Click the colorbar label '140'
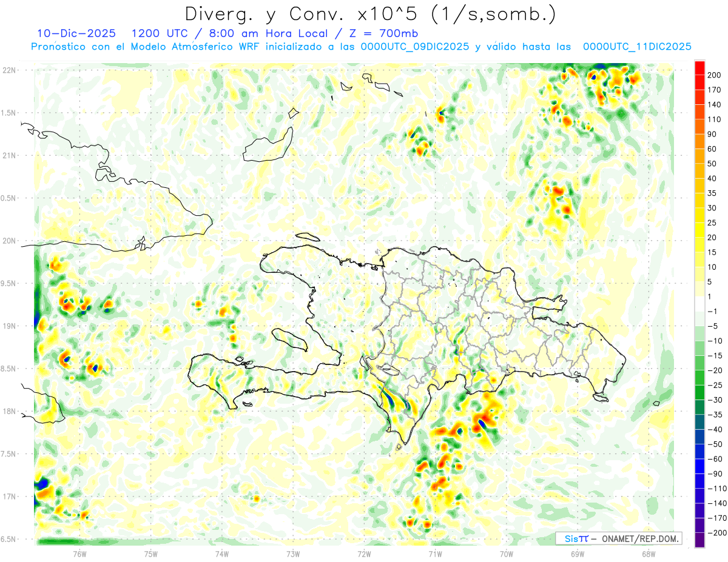 click(715, 104)
